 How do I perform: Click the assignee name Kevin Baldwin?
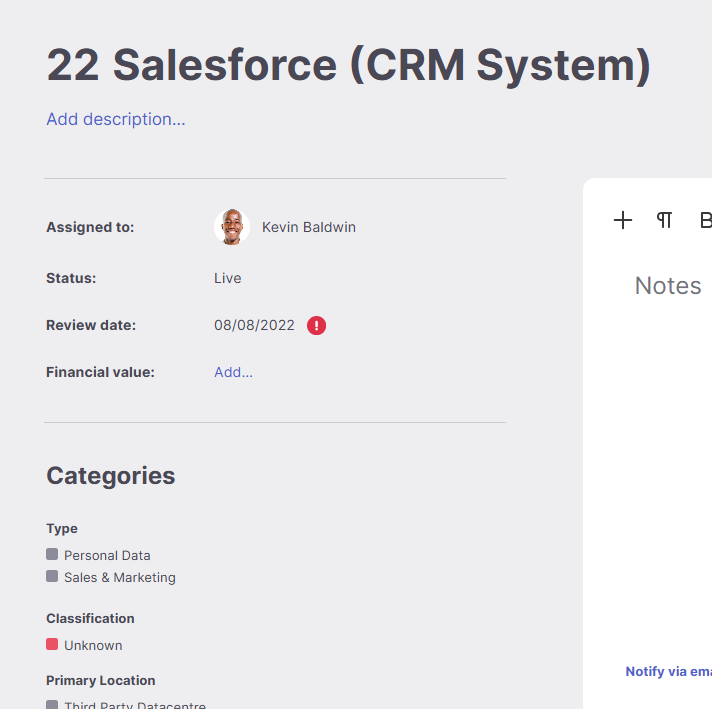[x=309, y=227]
